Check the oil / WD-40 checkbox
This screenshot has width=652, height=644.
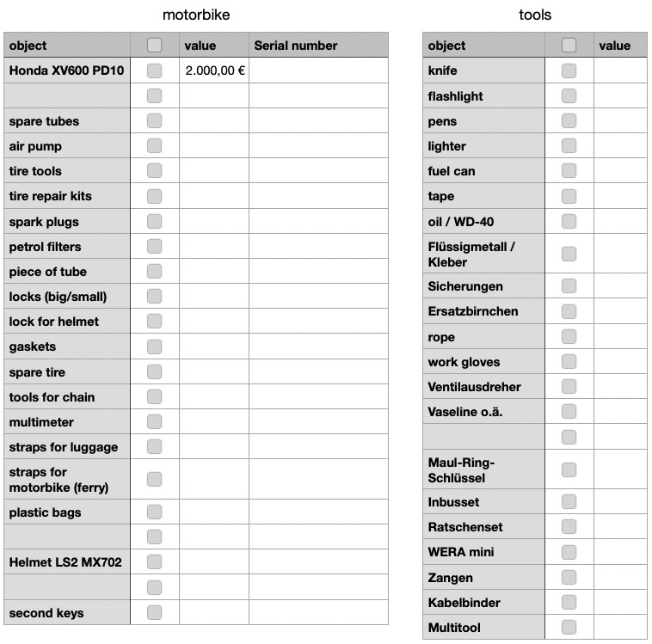tap(569, 221)
